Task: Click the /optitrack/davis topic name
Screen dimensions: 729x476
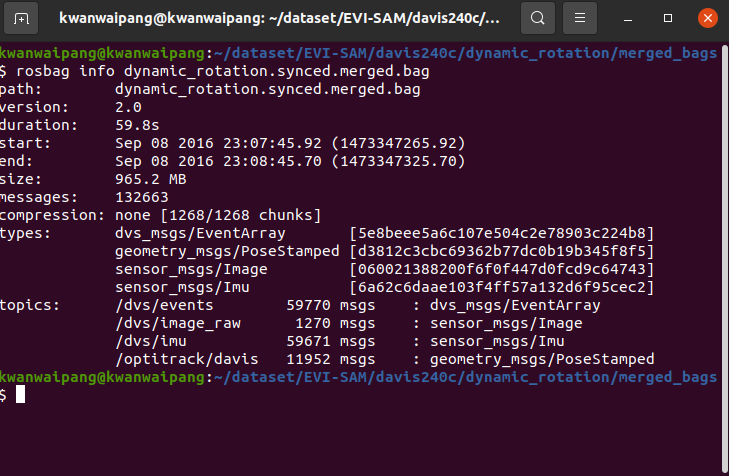Action: [x=186, y=359]
